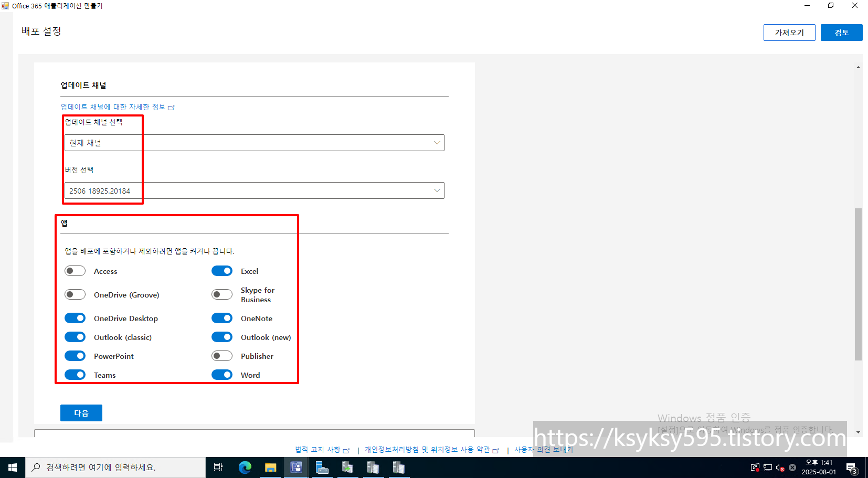Image resolution: width=868 pixels, height=478 pixels.
Task: Open network status tray icon
Action: coord(768,468)
